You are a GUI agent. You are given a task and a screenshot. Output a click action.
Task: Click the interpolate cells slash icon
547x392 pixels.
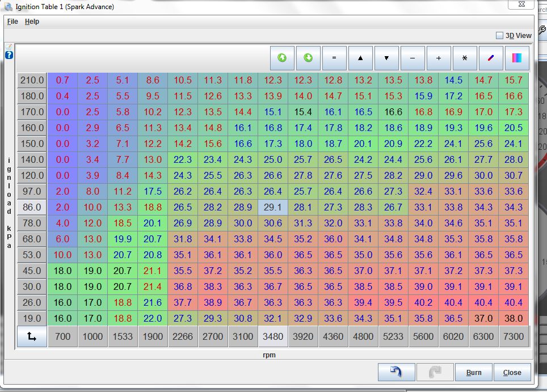[x=491, y=58]
